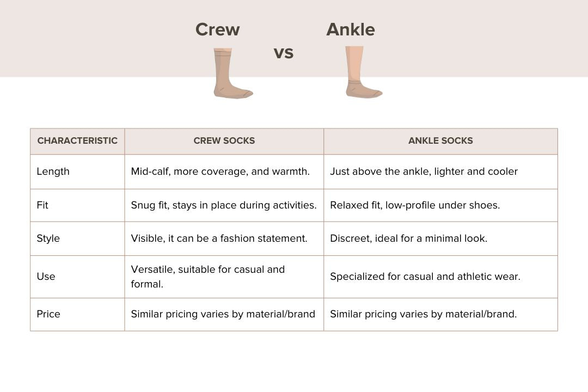
Task: Select the CREW SOCKS column header
Action: pyautogui.click(x=224, y=140)
